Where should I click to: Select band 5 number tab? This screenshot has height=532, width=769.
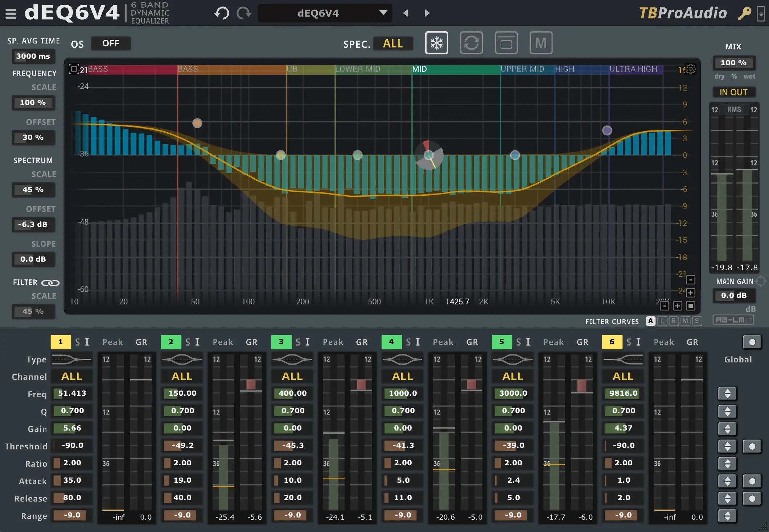click(x=502, y=342)
